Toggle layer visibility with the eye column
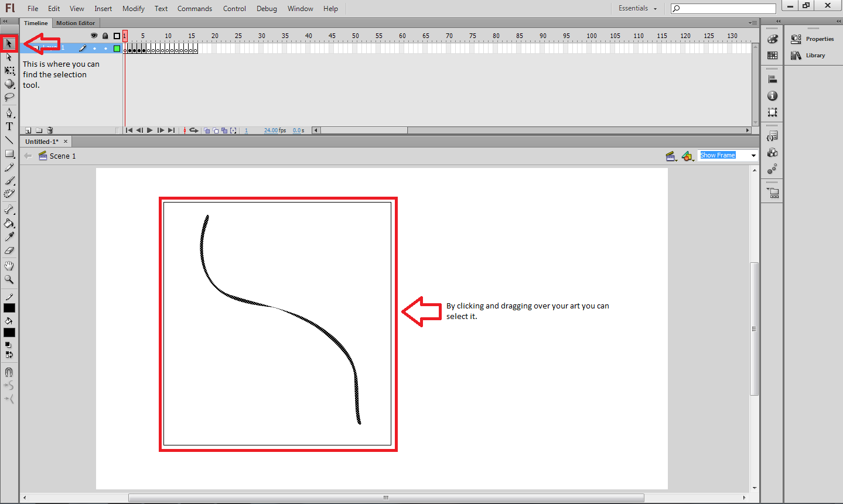This screenshot has height=504, width=843. pyautogui.click(x=94, y=35)
